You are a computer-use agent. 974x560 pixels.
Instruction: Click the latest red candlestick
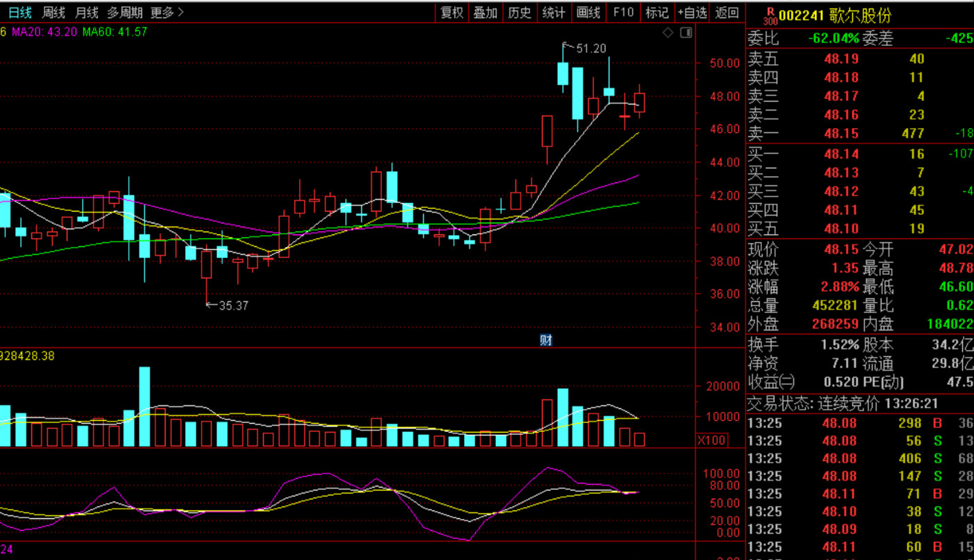[x=640, y=102]
